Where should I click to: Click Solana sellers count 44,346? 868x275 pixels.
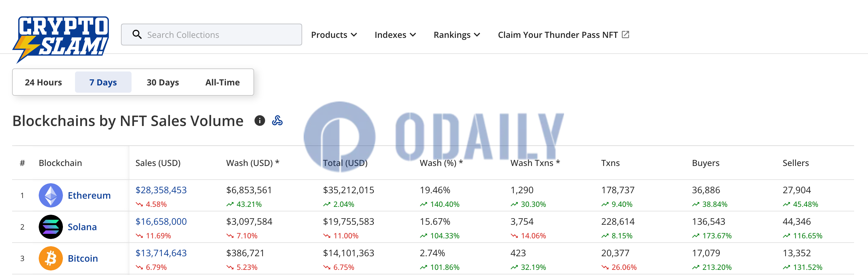tap(797, 221)
